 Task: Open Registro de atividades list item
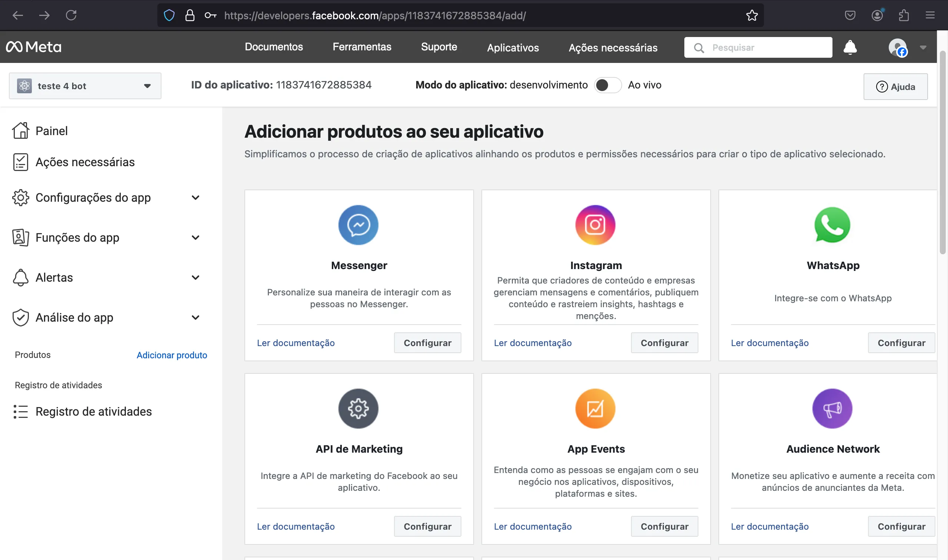82,412
